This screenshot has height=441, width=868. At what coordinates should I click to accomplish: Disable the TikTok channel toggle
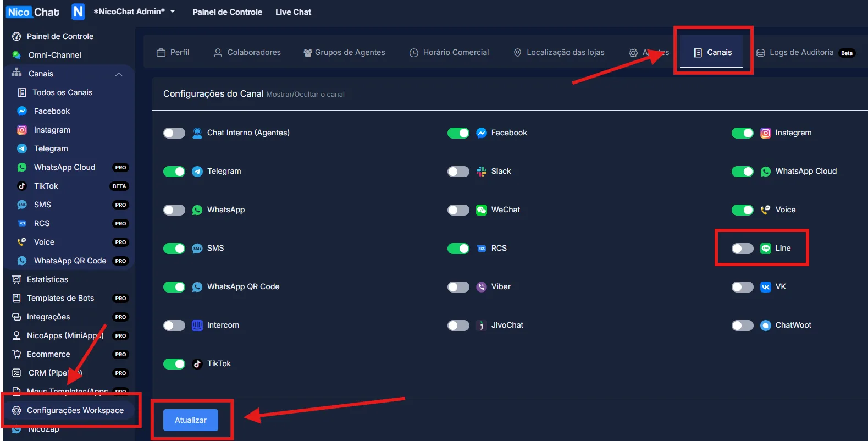(x=174, y=364)
